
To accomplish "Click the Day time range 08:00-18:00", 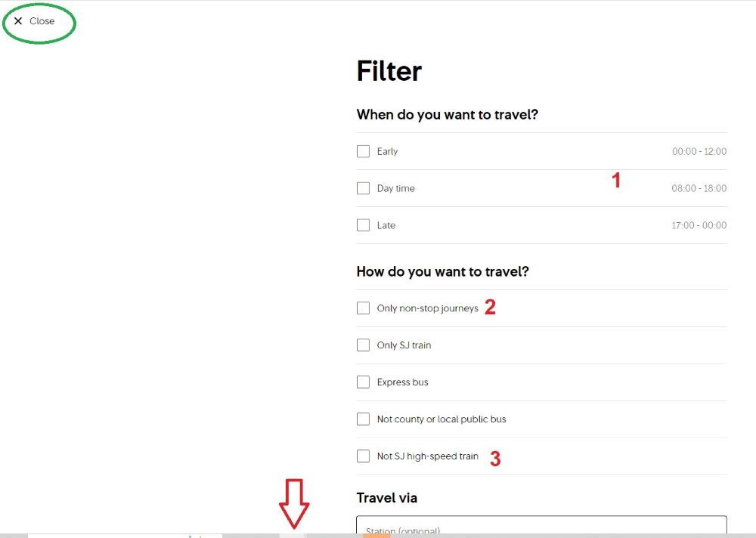I will pyautogui.click(x=699, y=188).
